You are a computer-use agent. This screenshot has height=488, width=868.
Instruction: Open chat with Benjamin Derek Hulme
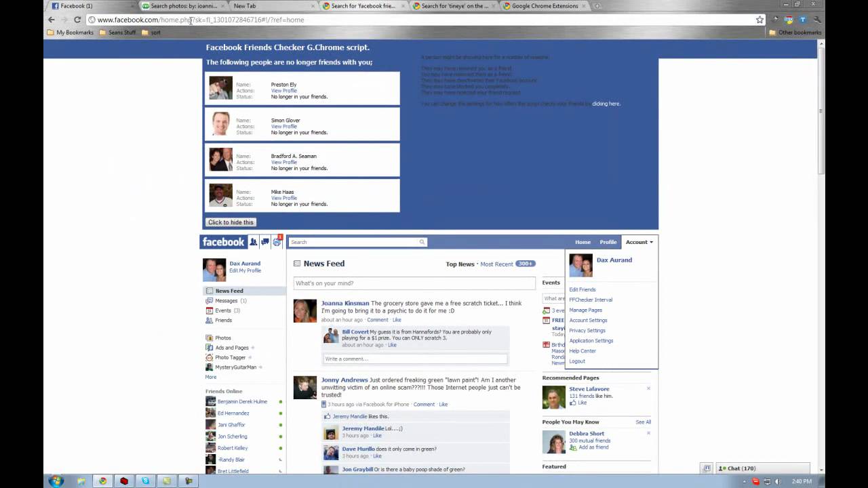click(x=242, y=402)
